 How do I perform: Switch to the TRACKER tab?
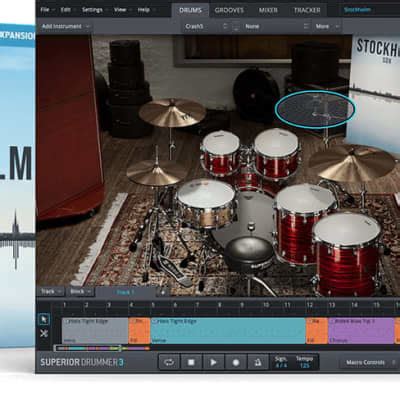point(307,10)
